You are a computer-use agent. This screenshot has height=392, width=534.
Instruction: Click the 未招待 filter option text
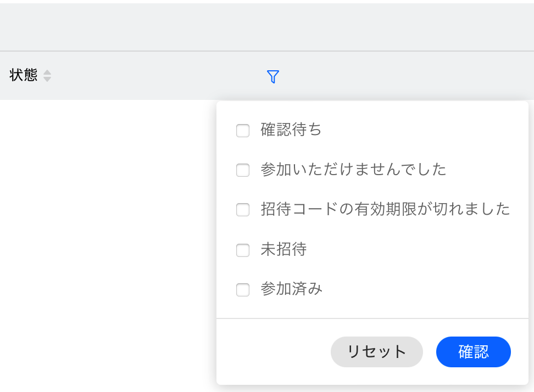pos(283,250)
